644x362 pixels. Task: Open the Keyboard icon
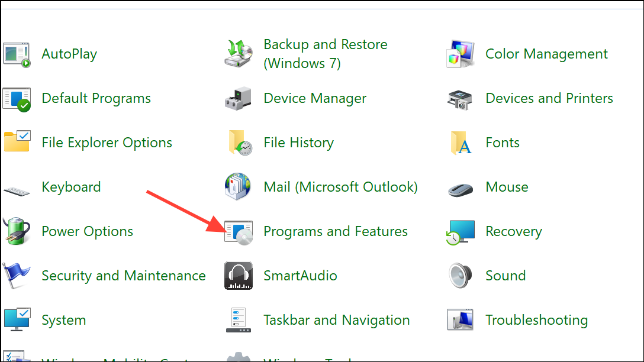click(17, 191)
